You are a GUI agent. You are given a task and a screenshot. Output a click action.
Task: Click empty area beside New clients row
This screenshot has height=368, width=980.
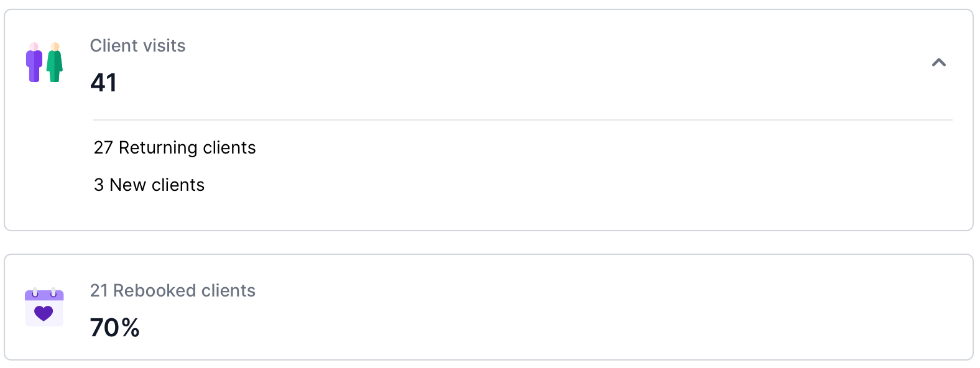pyautogui.click(x=560, y=185)
